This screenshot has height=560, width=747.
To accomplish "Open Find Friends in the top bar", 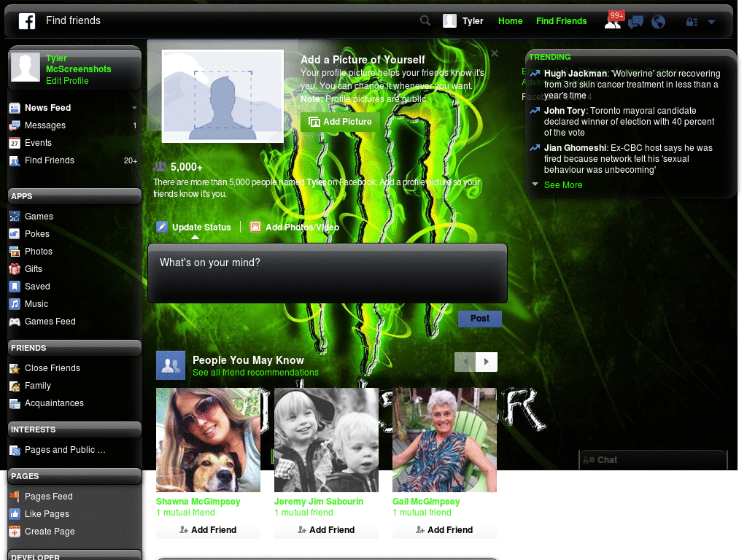I will pos(561,21).
